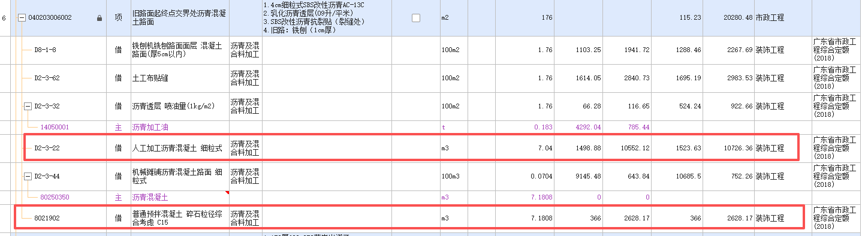Select quota code D2-3-62
868x236 pixels.
(x=47, y=78)
